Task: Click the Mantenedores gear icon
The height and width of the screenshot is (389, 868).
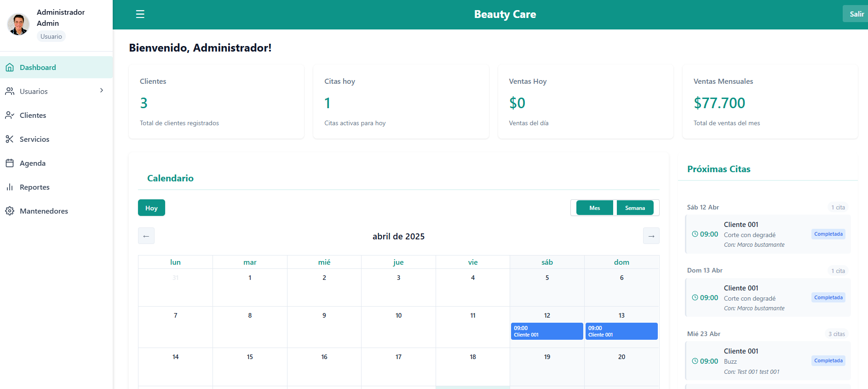Action: 10,211
